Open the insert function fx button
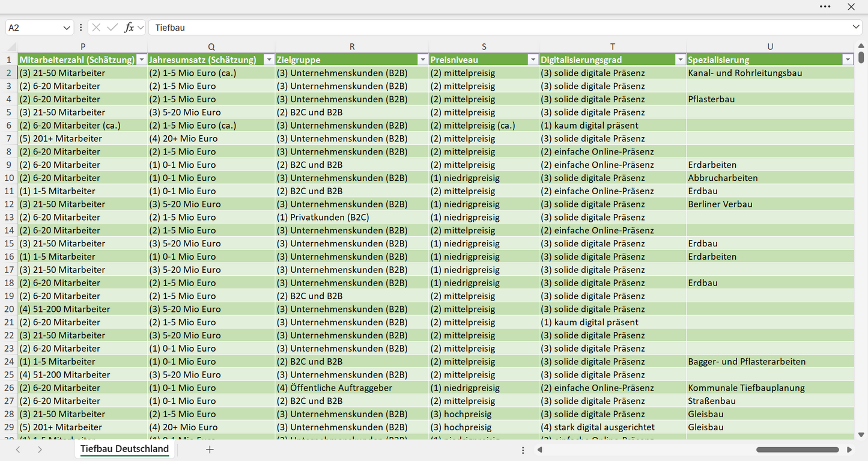This screenshot has height=461, width=868. click(129, 28)
